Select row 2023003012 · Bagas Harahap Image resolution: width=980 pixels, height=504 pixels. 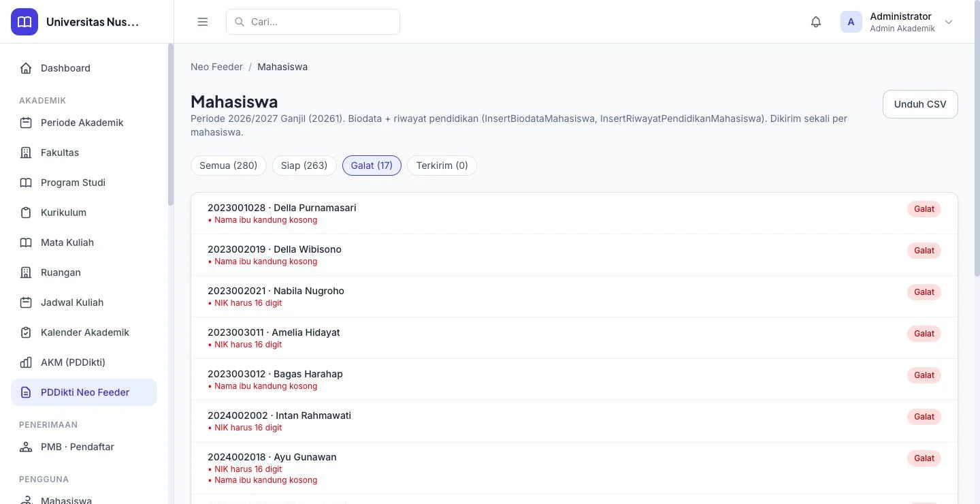[574, 379]
